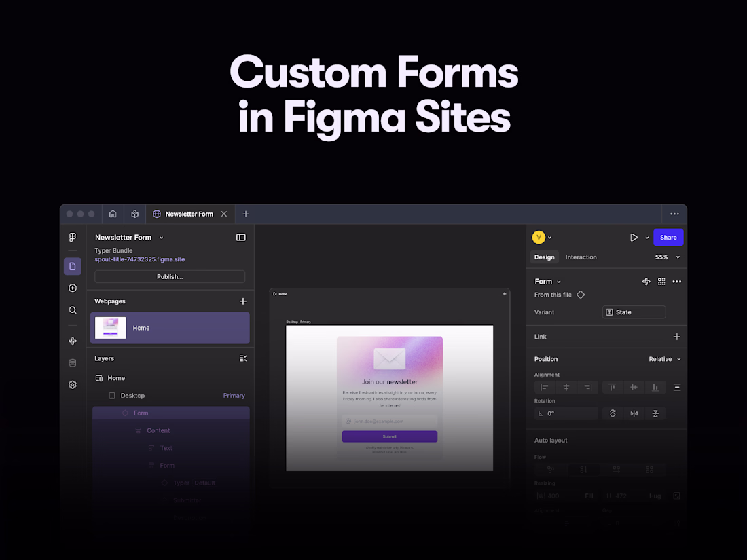The width and height of the screenshot is (747, 560).
Task: Expand the Newsletter Form file name dropdown
Action: pyautogui.click(x=161, y=238)
